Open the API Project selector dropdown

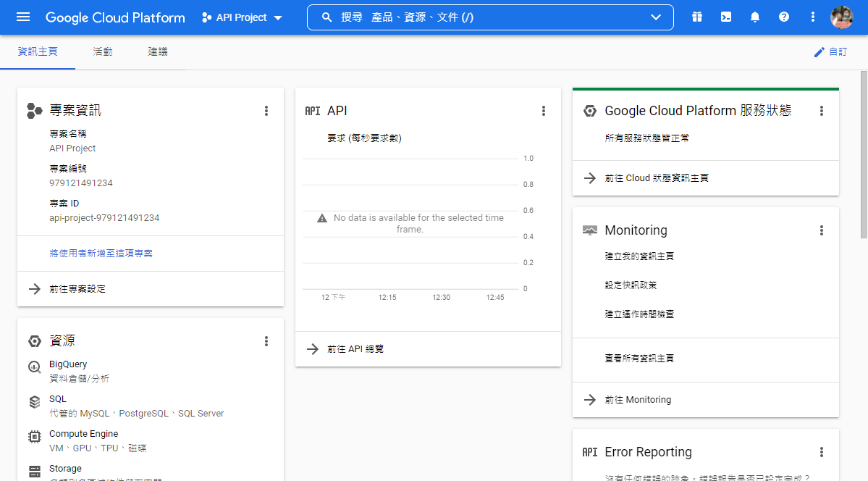coord(242,17)
